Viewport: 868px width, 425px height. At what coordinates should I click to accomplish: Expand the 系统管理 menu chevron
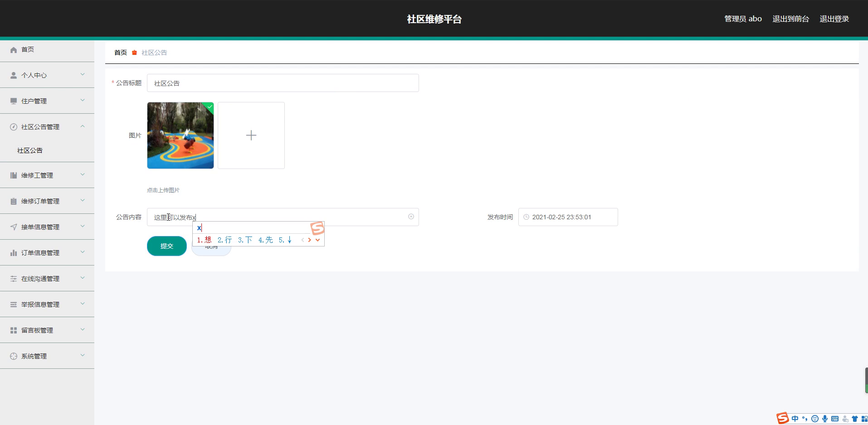tap(83, 355)
